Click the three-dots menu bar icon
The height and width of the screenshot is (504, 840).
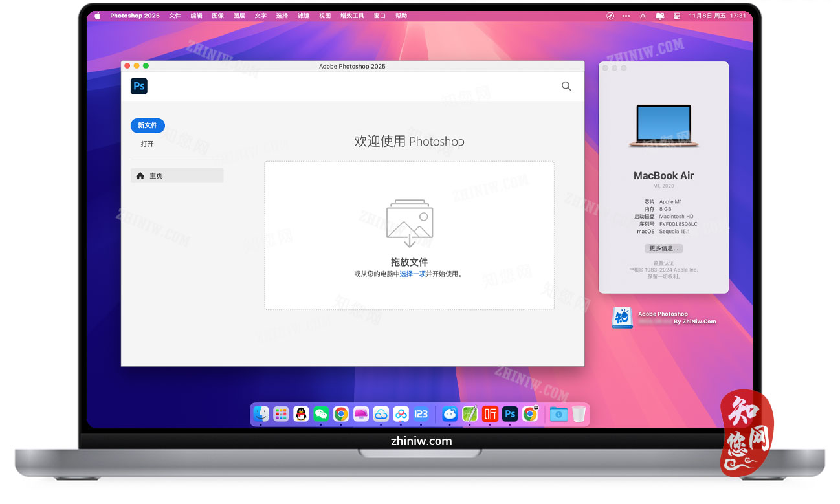(x=626, y=16)
